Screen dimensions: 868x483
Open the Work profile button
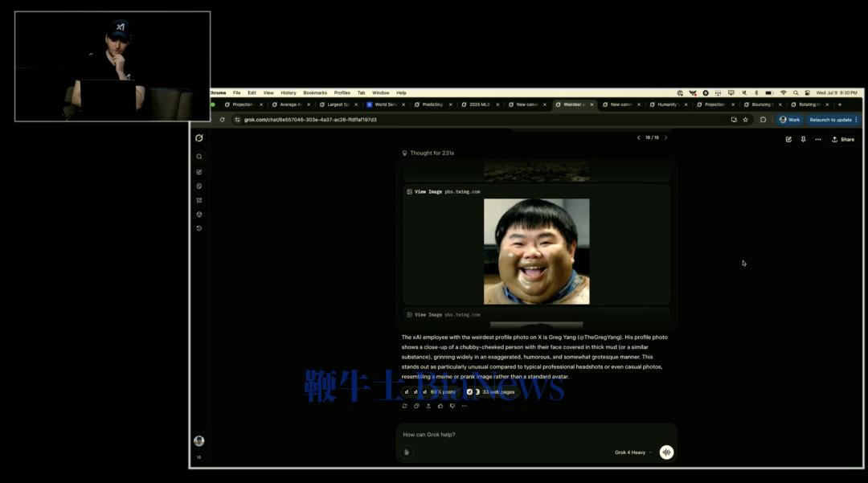point(789,120)
